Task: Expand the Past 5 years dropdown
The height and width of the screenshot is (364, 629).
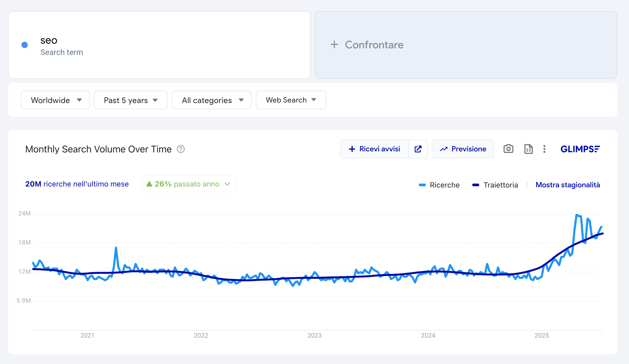Action: [131, 100]
